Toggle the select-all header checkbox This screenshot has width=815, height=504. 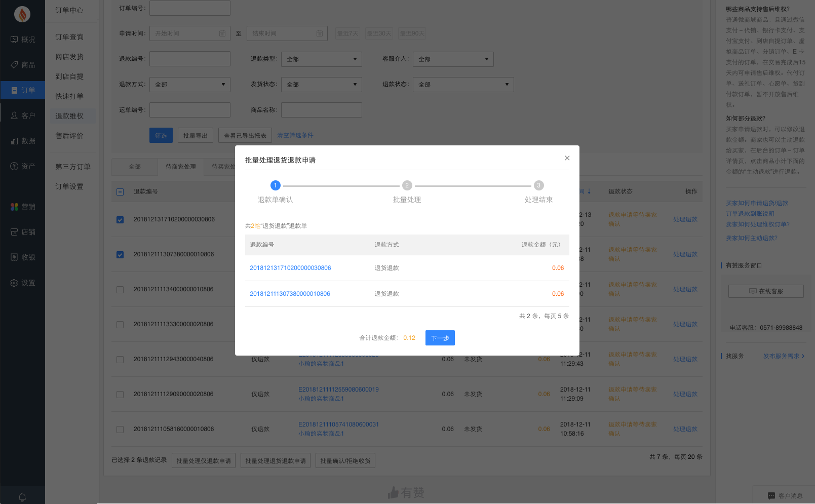120,192
